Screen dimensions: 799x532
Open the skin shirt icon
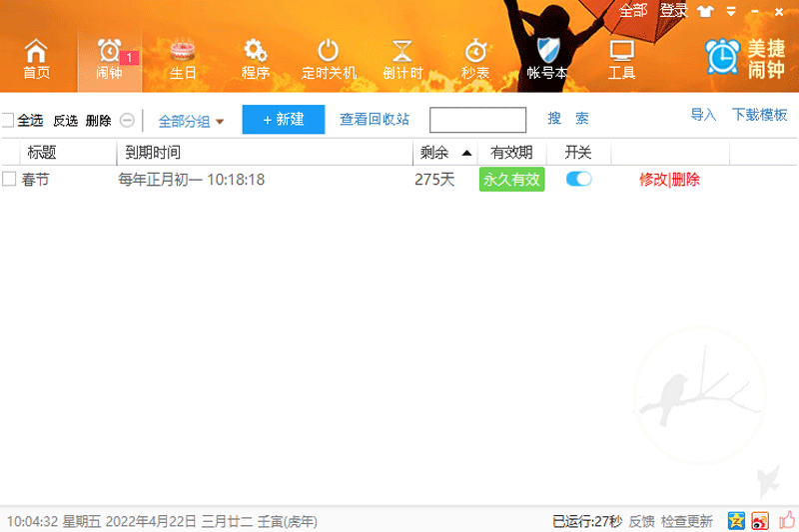pyautogui.click(x=705, y=11)
